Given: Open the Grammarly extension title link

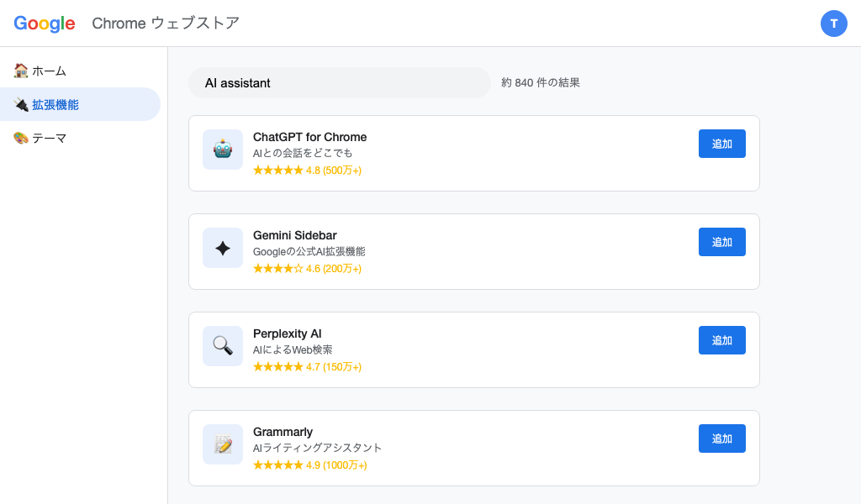Looking at the screenshot, I should [283, 432].
